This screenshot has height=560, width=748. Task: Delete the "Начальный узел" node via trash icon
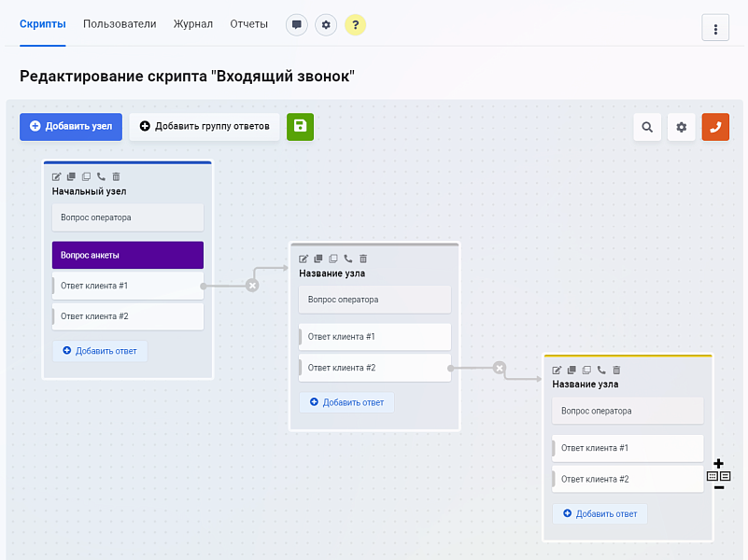[x=115, y=176]
